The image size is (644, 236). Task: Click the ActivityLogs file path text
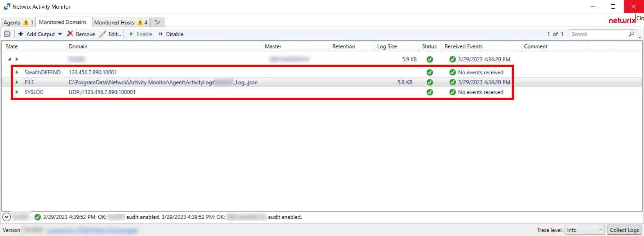click(x=163, y=82)
